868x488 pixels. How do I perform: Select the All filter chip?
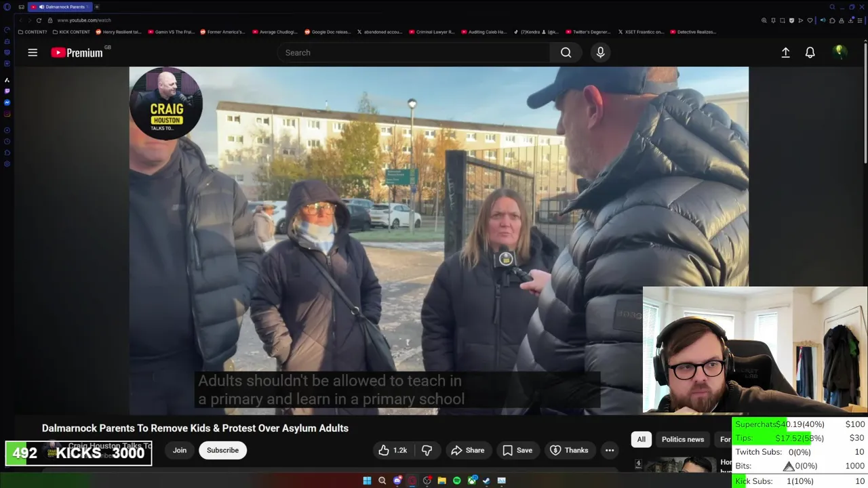click(641, 439)
